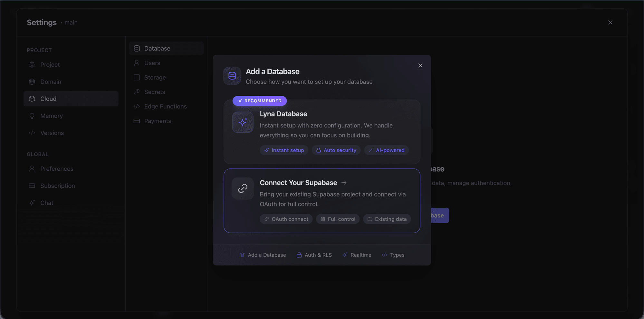Open the Versions section
Screen dimensions: 644x319
71,133
